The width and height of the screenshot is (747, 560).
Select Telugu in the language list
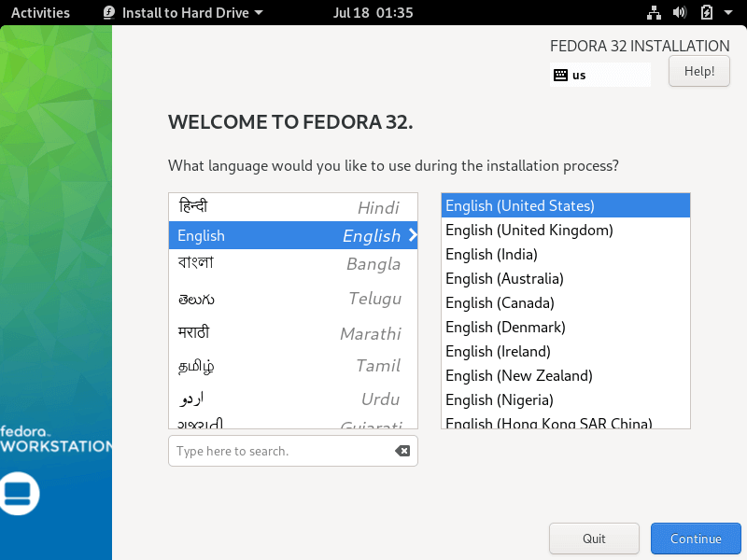(293, 299)
